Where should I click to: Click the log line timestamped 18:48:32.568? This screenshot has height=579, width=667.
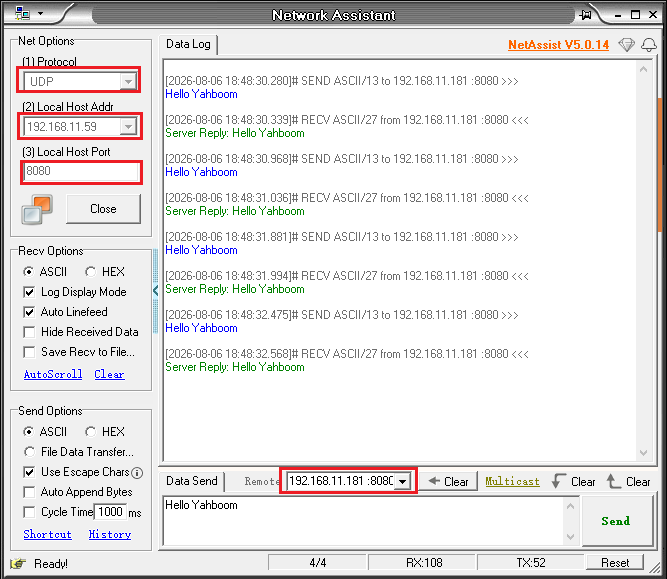tap(347, 354)
